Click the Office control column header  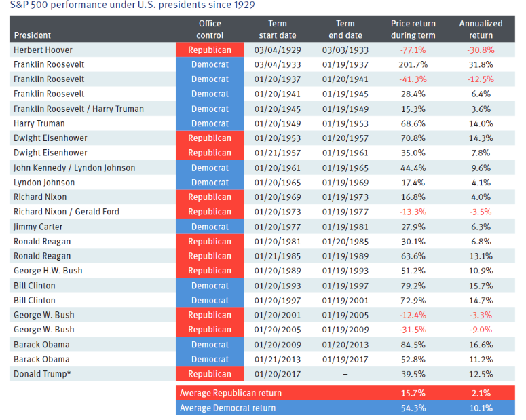click(x=210, y=29)
